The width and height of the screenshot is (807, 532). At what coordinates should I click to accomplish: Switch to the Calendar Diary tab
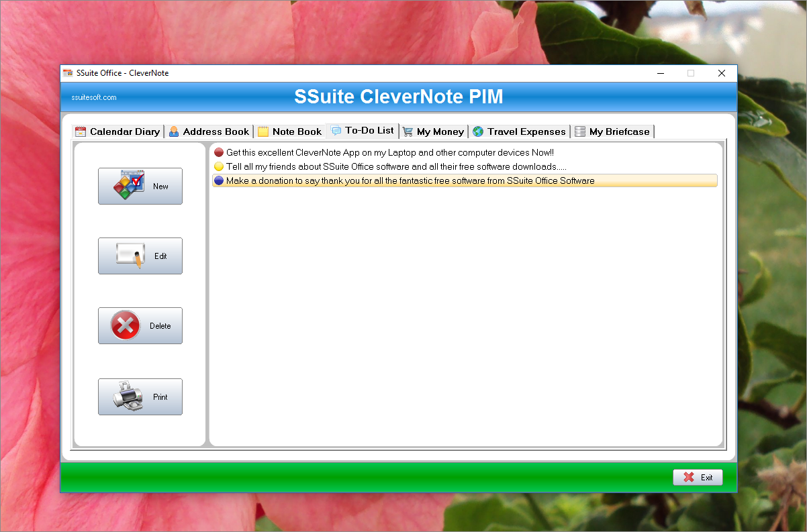tap(117, 131)
